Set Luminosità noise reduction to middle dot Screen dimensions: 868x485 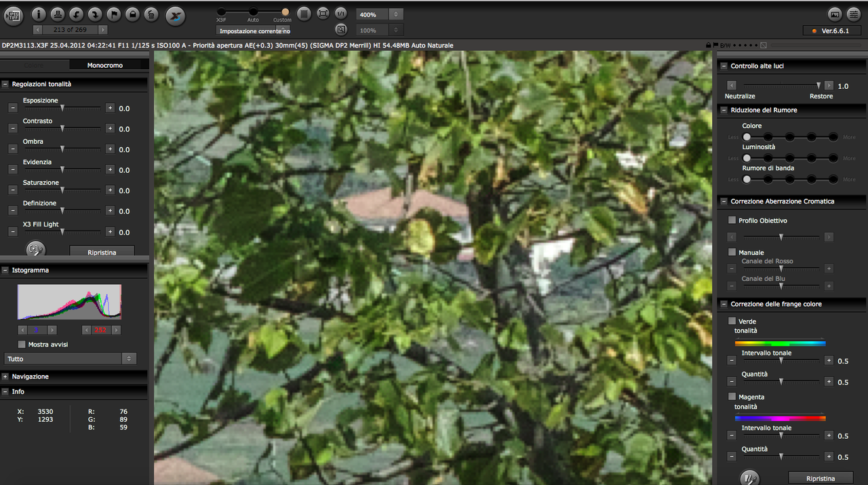790,158
